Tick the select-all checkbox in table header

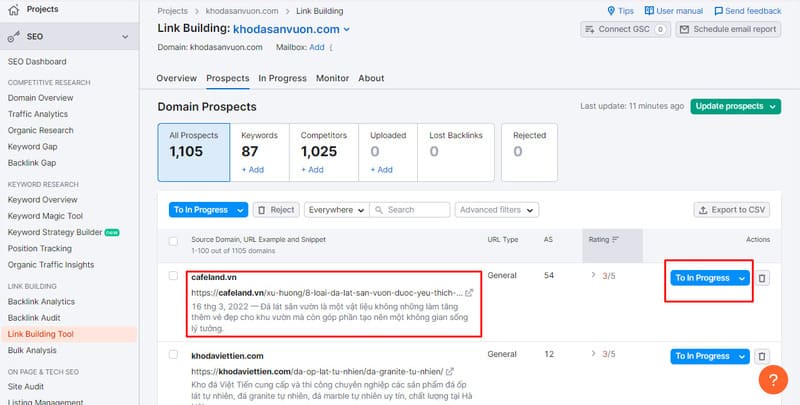pyautogui.click(x=174, y=241)
